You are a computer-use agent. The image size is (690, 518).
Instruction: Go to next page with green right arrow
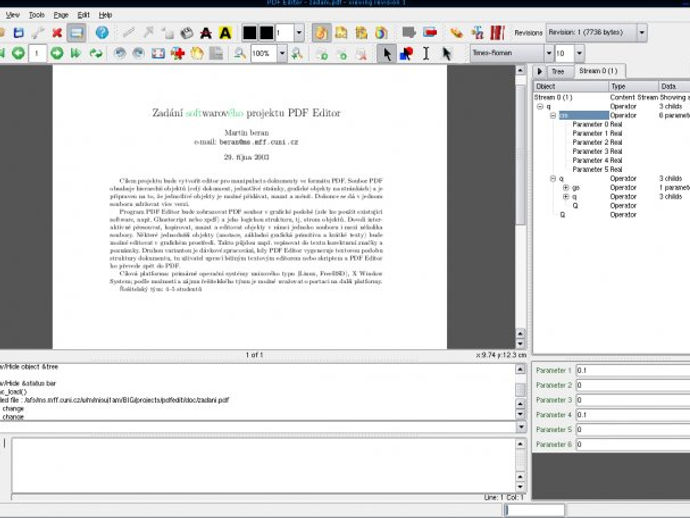[57, 54]
